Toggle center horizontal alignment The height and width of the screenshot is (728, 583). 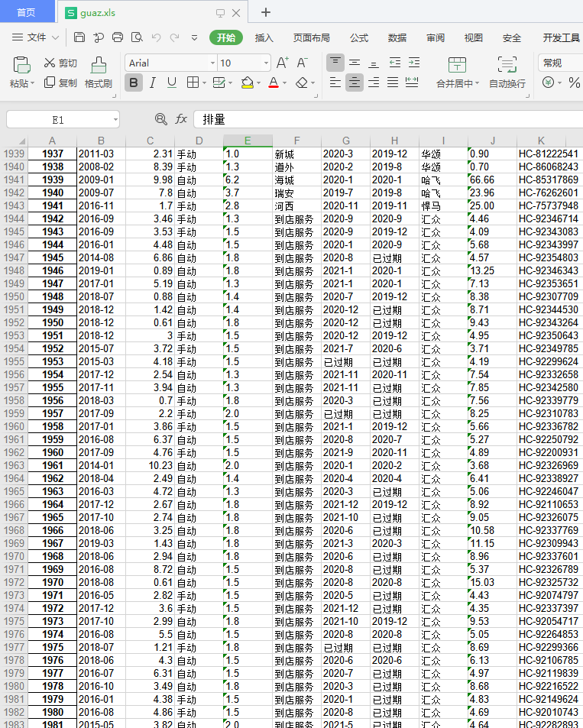click(x=355, y=83)
